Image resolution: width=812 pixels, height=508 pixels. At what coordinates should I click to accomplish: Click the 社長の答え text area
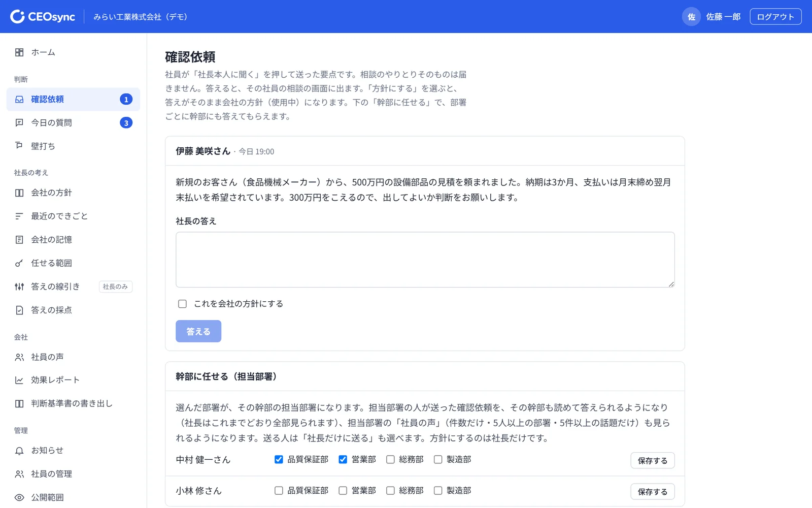[x=425, y=260]
